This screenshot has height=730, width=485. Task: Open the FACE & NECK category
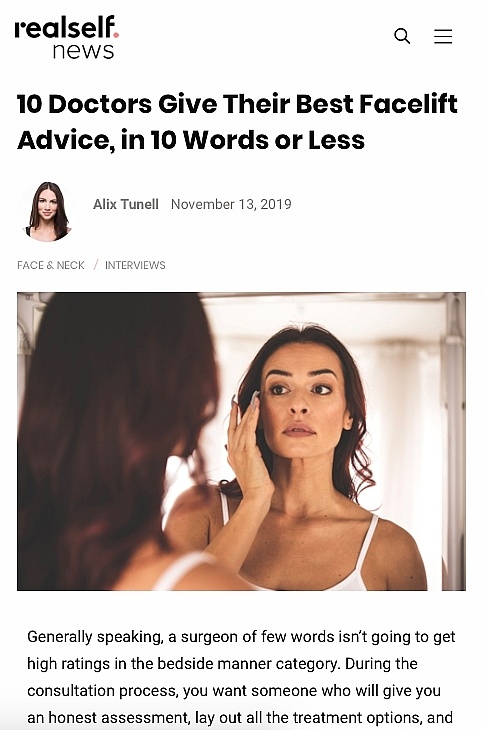click(x=51, y=265)
